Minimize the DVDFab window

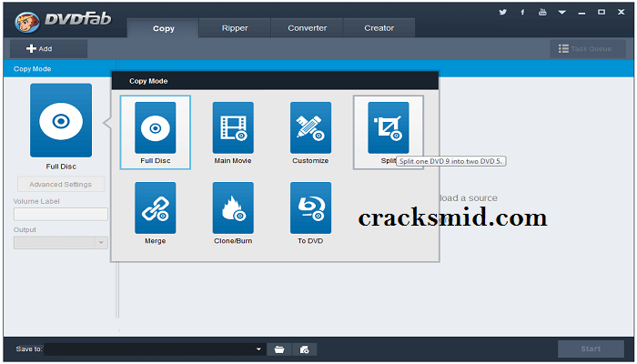581,13
